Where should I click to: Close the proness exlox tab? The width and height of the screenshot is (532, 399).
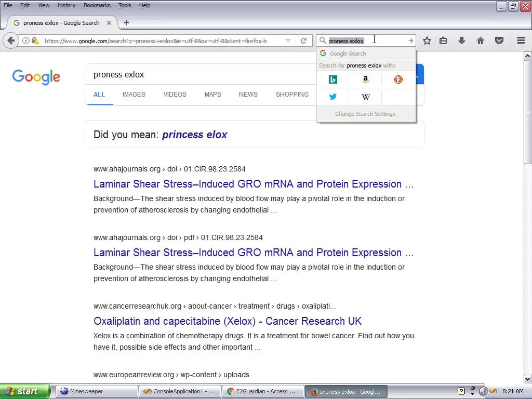[x=109, y=23]
